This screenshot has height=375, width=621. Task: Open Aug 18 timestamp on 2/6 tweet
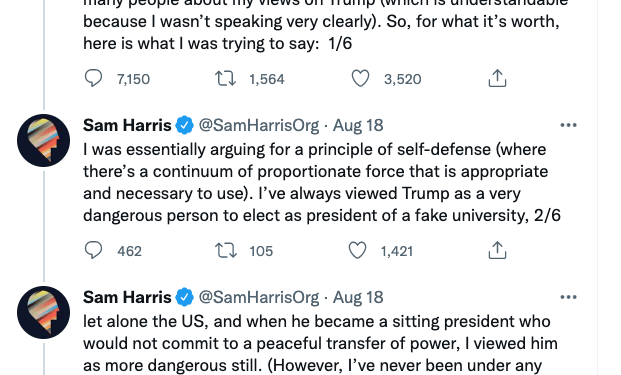click(358, 126)
